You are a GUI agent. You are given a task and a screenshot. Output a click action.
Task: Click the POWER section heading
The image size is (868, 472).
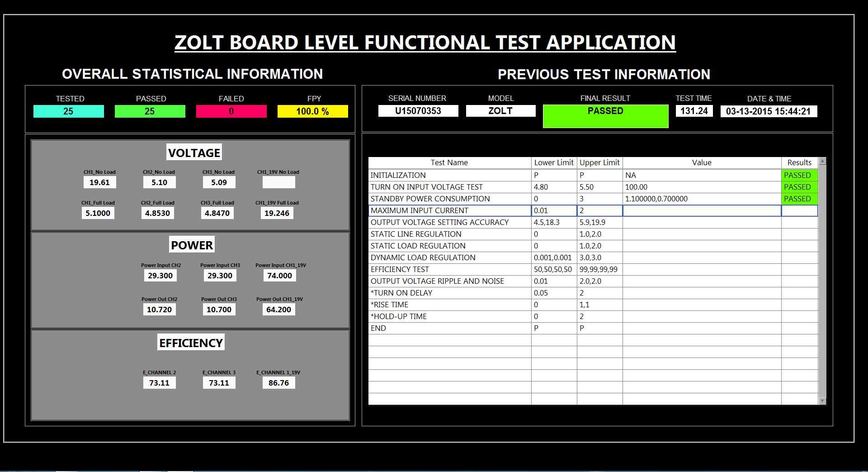(192, 245)
